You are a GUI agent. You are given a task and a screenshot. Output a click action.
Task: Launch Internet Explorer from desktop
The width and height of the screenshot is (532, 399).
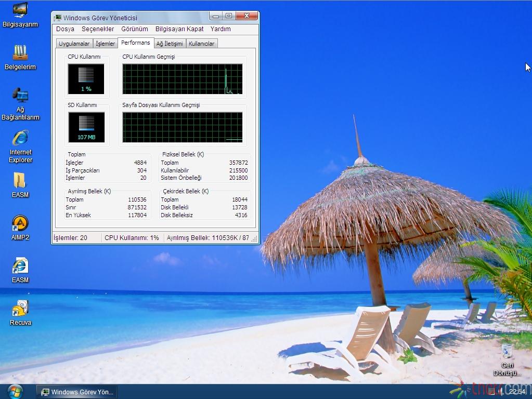click(20, 147)
